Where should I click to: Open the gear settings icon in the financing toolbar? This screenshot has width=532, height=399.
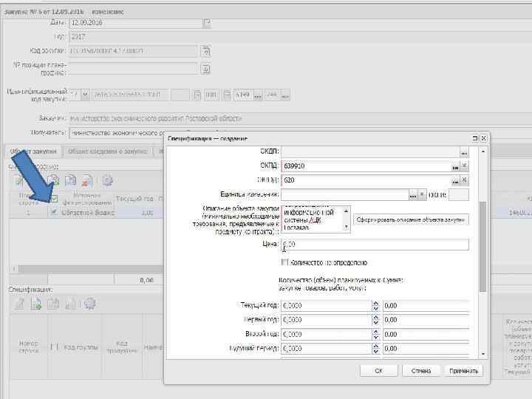tap(108, 180)
